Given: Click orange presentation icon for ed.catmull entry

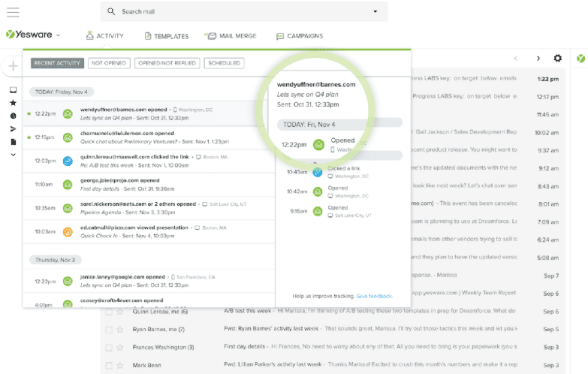Looking at the screenshot, I should tap(68, 231).
